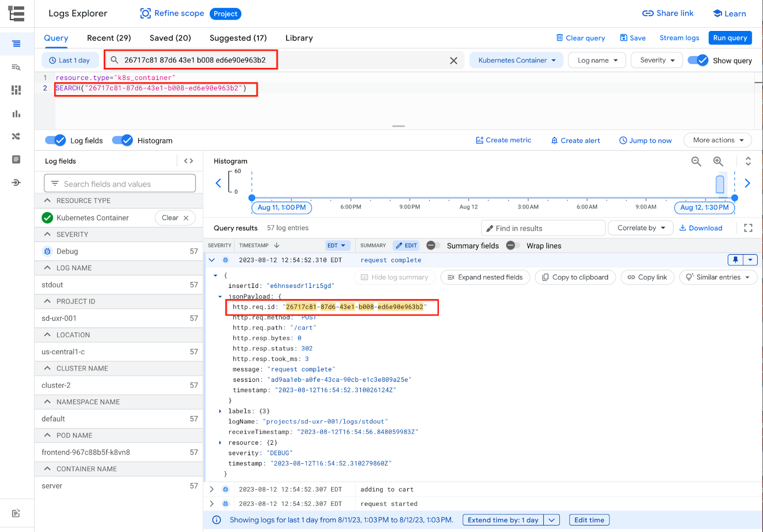
Task: Open the log pipeline sidebar icon
Action: click(x=16, y=183)
